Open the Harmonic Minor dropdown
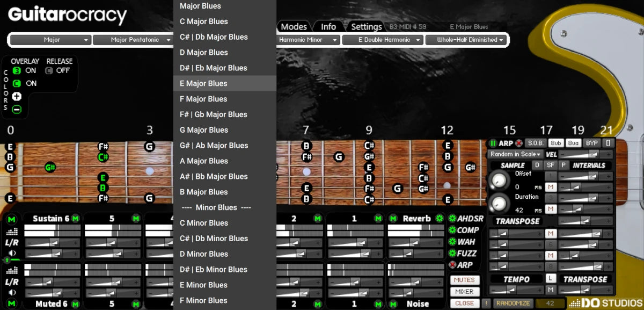This screenshot has width=644, height=310. 309,40
